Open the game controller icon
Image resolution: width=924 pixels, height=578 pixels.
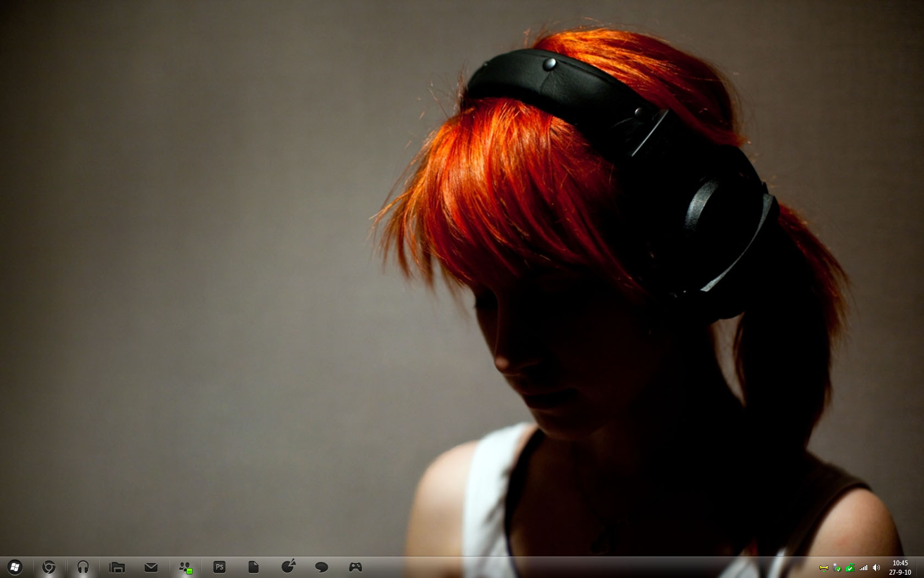356,567
